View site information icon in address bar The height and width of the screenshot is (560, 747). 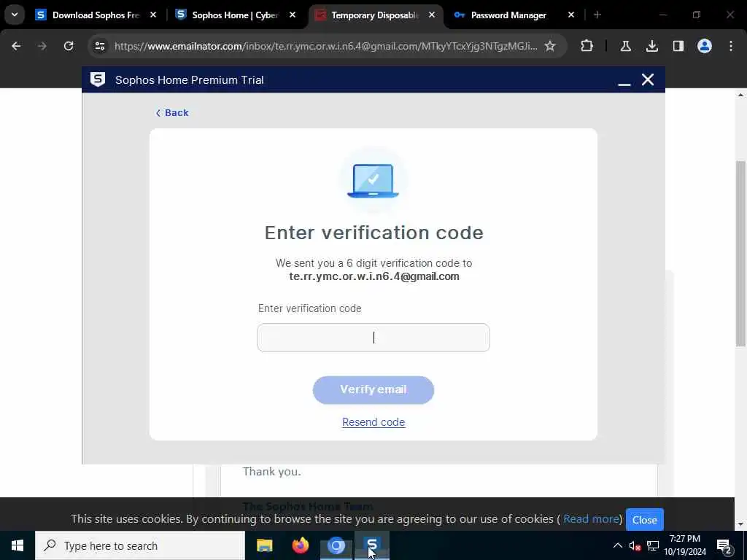100,46
